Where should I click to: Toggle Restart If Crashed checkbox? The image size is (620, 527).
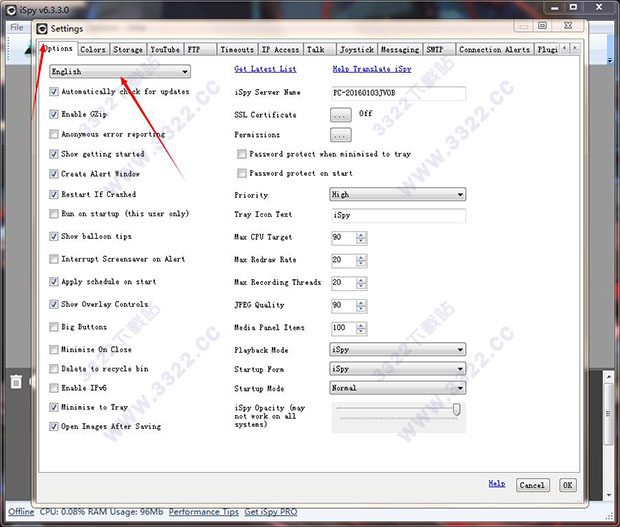click(54, 194)
